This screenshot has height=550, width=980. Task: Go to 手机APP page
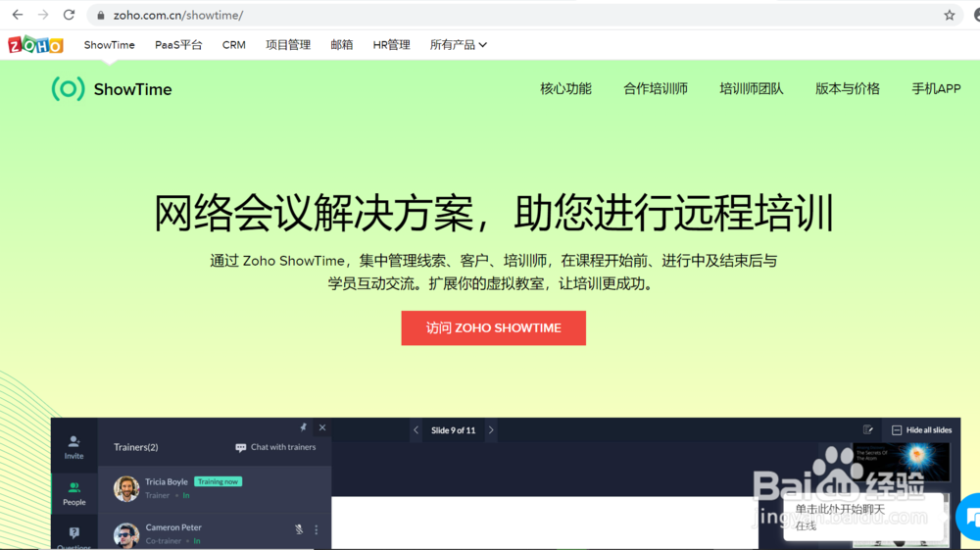click(x=936, y=89)
